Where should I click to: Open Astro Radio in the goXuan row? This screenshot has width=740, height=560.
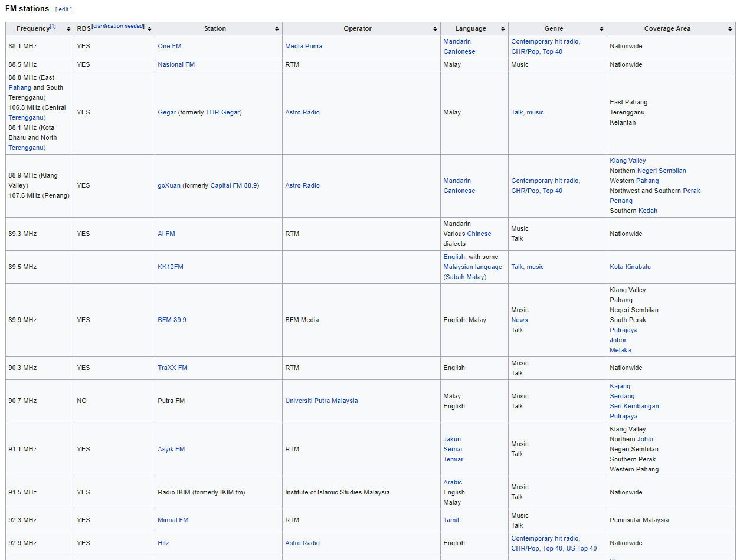click(302, 186)
